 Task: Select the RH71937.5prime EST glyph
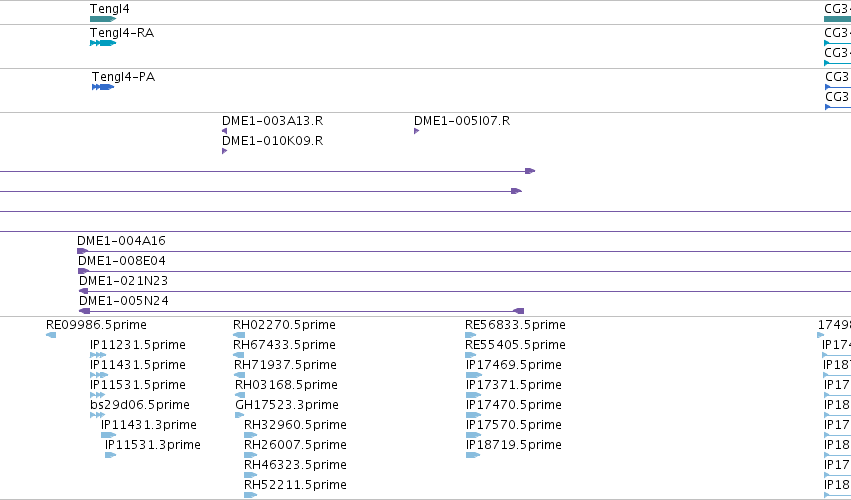239,375
